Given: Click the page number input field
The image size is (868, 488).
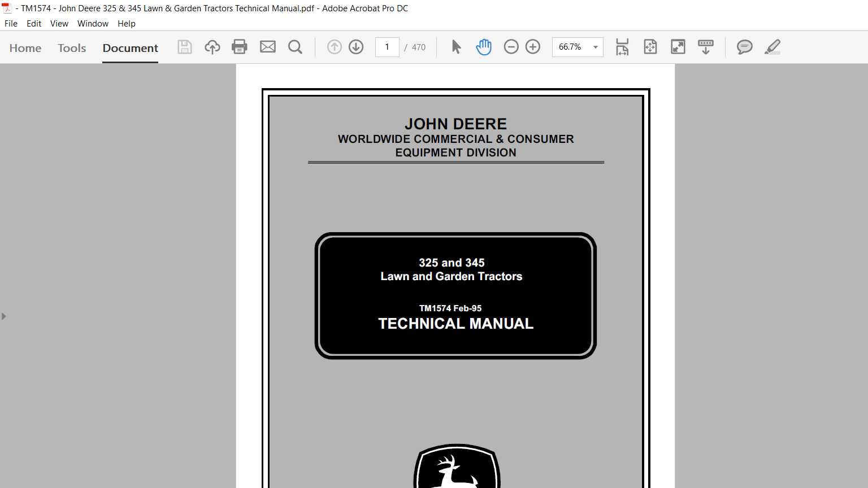Looking at the screenshot, I should [387, 47].
